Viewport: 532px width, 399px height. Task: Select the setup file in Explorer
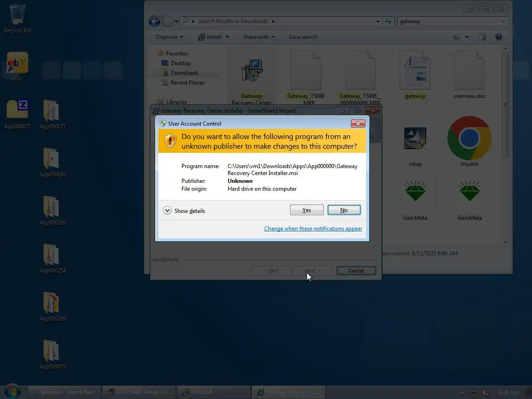pos(415,146)
